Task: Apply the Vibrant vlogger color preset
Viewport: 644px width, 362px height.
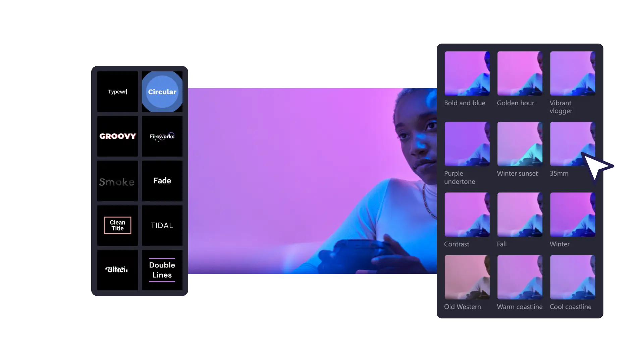Action: pyautogui.click(x=572, y=73)
